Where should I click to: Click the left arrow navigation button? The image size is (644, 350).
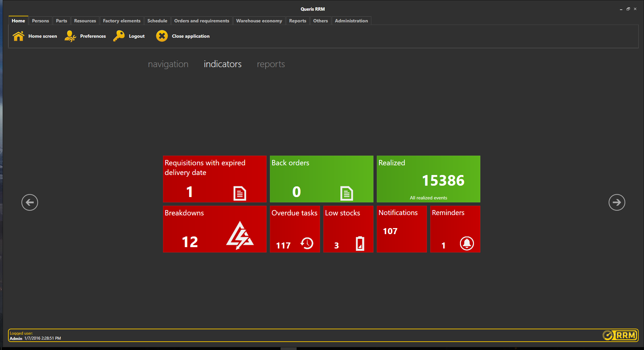pyautogui.click(x=30, y=202)
